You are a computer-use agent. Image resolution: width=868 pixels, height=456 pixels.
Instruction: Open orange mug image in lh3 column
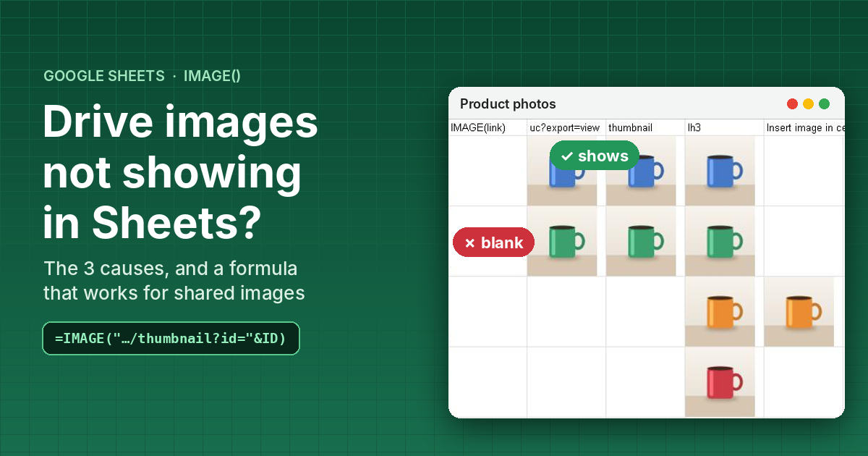click(720, 311)
